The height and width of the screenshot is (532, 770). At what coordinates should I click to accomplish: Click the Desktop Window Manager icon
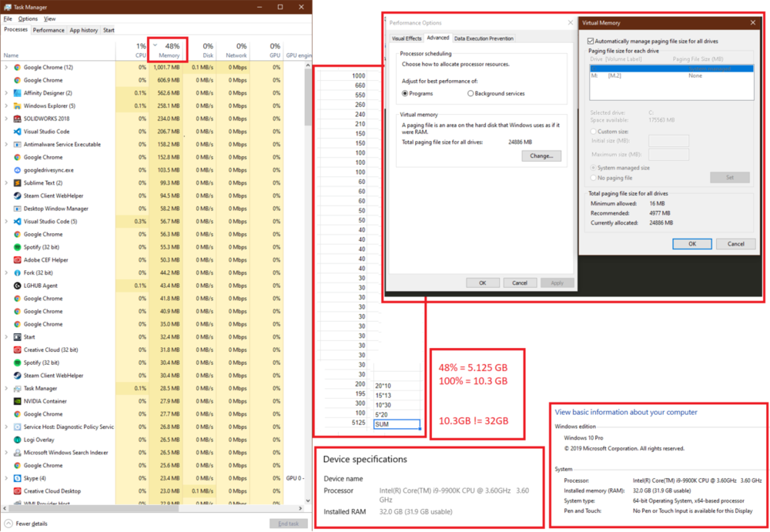point(17,209)
